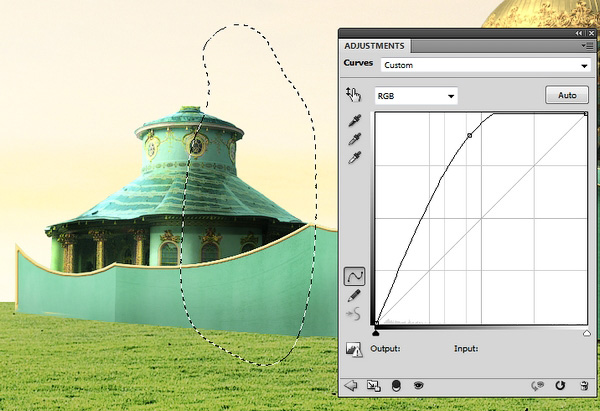Delete this adjustment layer trash icon
600x411 pixels.
584,385
